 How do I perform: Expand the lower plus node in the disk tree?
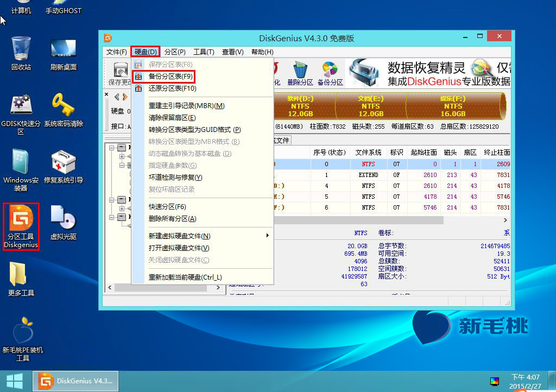click(x=122, y=208)
